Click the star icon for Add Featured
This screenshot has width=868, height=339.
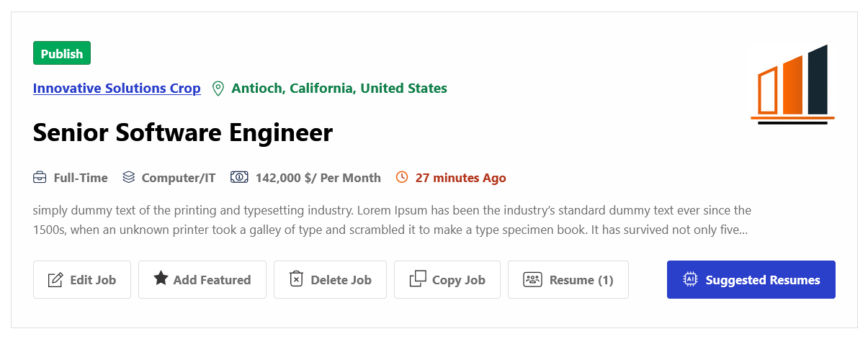[161, 279]
